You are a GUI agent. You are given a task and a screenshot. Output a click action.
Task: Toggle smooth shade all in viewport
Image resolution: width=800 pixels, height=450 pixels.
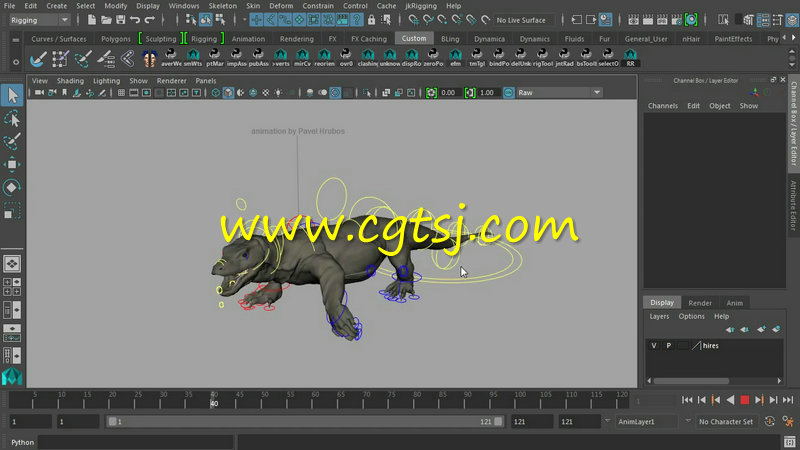pos(228,92)
